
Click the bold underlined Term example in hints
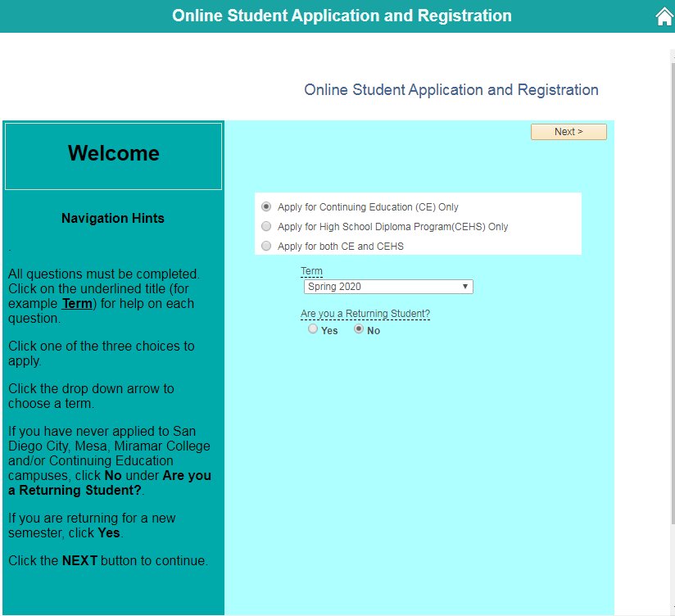coord(77,304)
